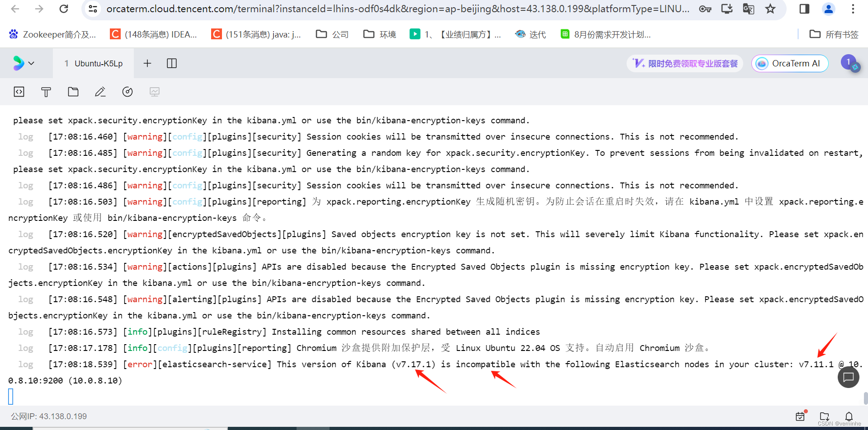This screenshot has width=868, height=430.
Task: Open the edit pencil tool
Action: [100, 92]
